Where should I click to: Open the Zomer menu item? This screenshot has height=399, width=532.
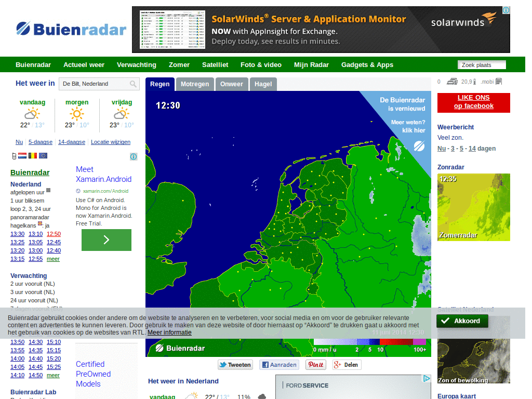tap(179, 65)
